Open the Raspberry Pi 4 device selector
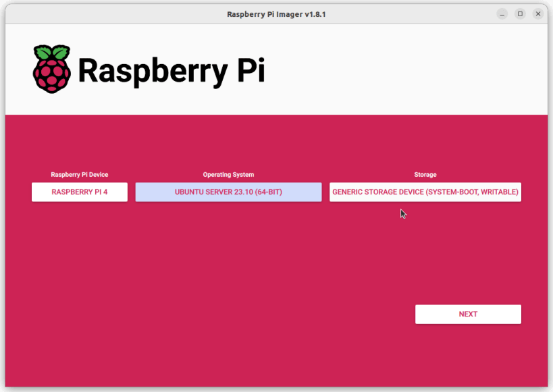The image size is (553, 392). [80, 192]
